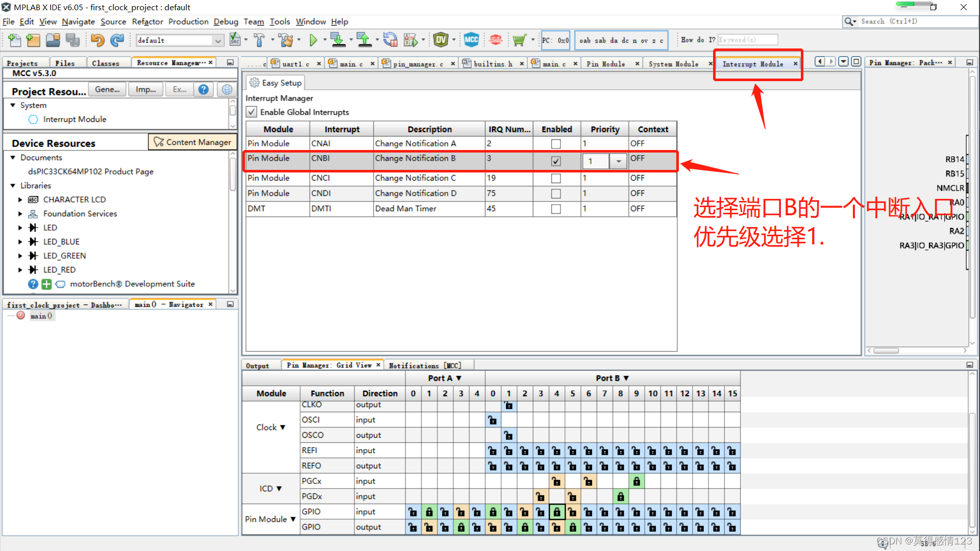Open the default configuration combo box

point(180,40)
